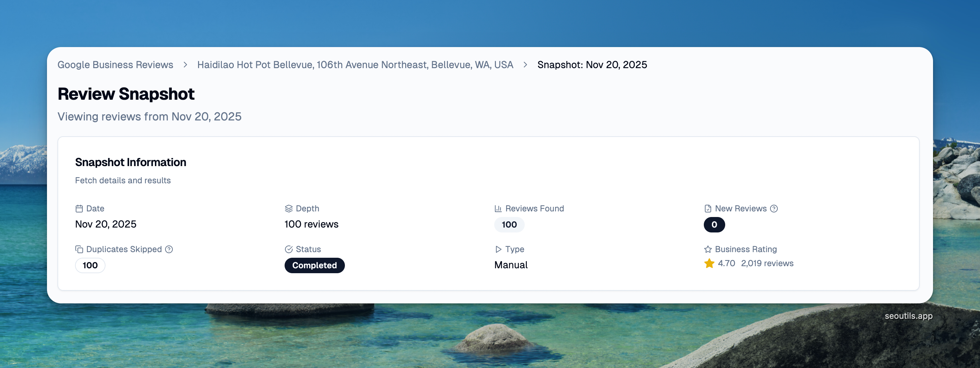
Task: Click the 2,019 reviews text
Action: pyautogui.click(x=767, y=263)
